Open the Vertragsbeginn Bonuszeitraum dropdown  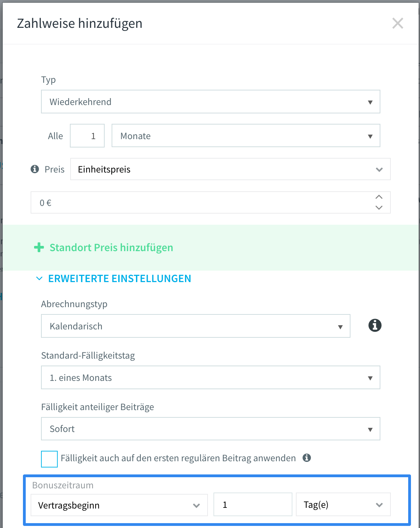coord(119,505)
